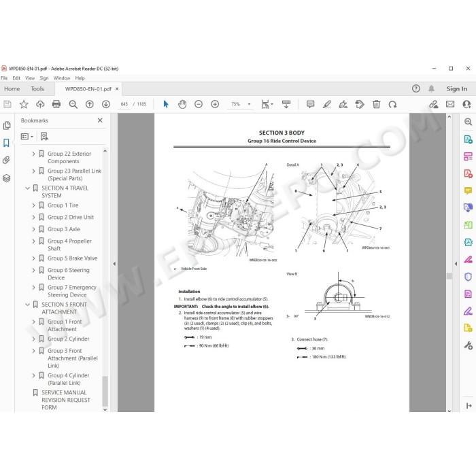Switch to the Tools tab

pos(37,88)
